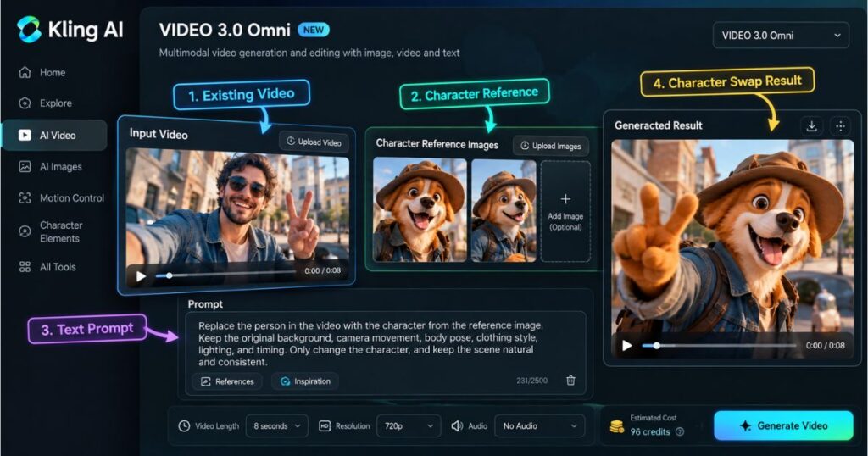868x456 pixels.
Task: Click the input video progress bar
Action: tap(224, 275)
